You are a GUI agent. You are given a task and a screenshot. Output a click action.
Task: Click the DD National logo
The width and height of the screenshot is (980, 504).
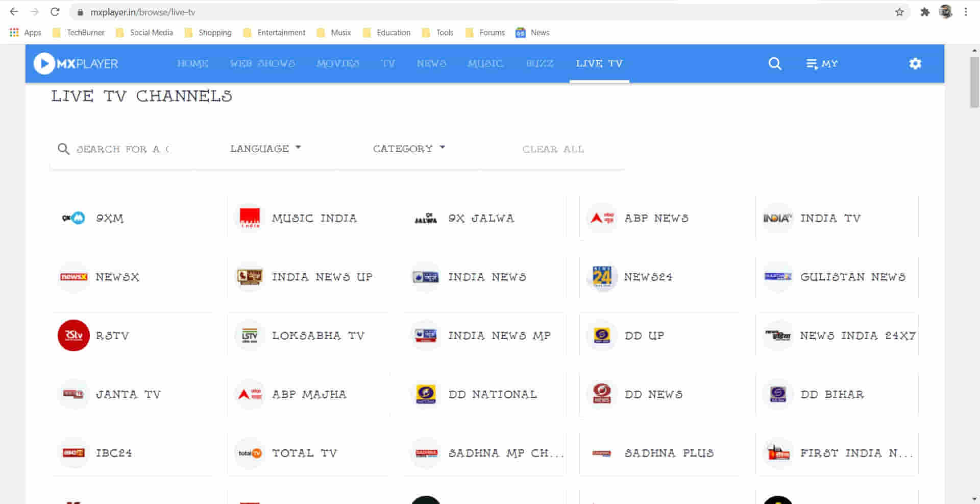tap(426, 394)
